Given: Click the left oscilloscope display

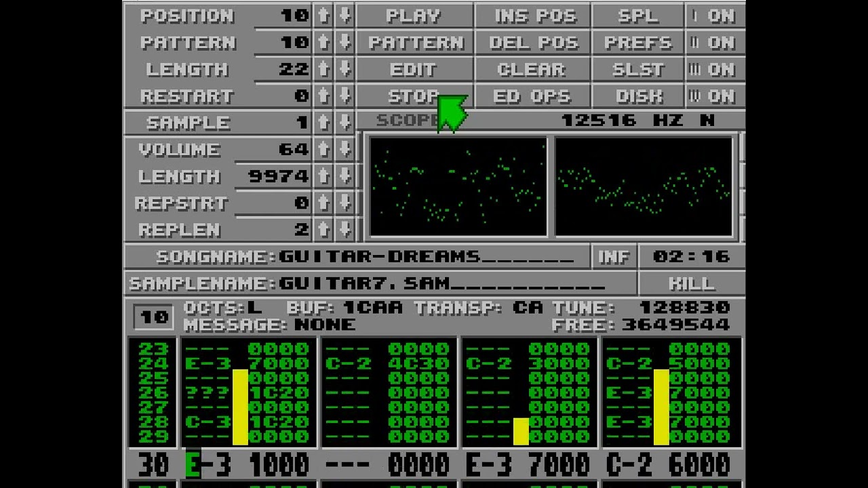Looking at the screenshot, I should click(458, 187).
